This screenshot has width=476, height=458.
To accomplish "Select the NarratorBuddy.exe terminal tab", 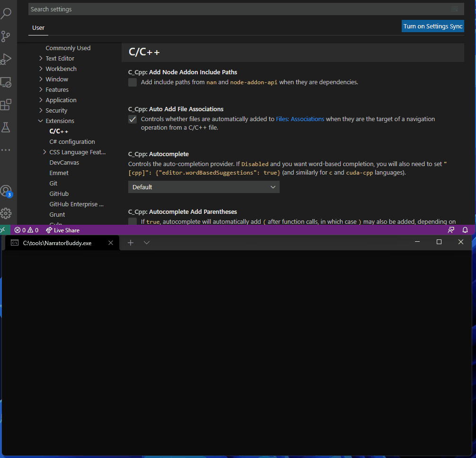I will pyautogui.click(x=57, y=243).
